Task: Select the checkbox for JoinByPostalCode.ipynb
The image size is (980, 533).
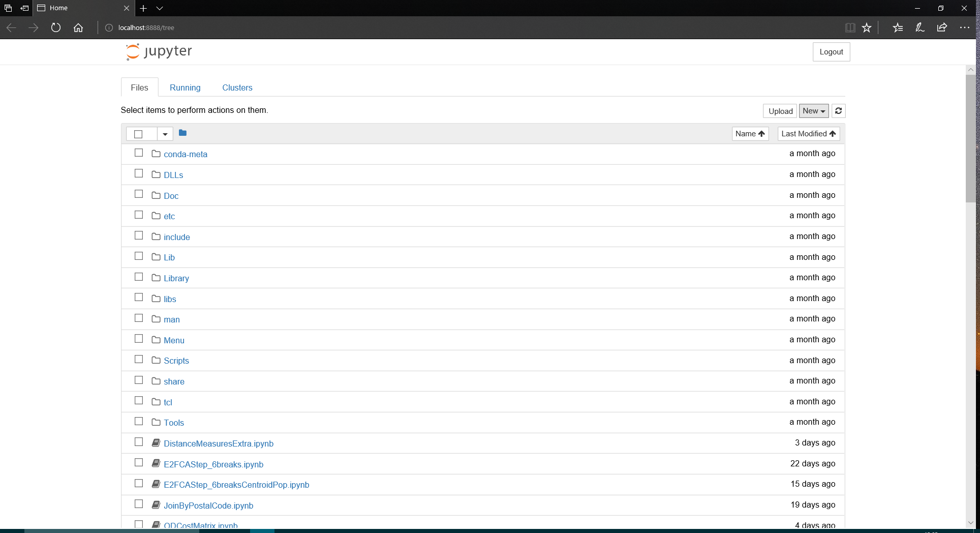Action: [139, 504]
